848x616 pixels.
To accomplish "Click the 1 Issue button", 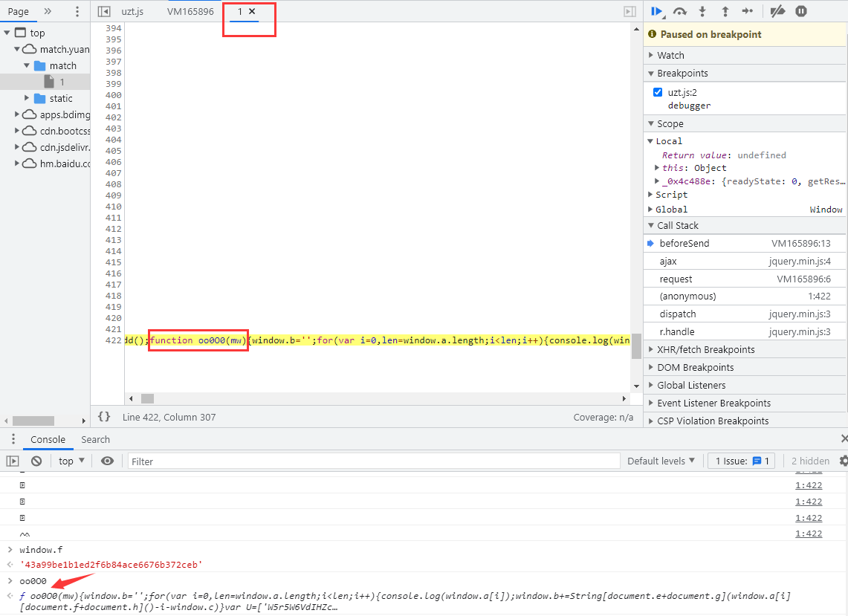I will (x=742, y=461).
